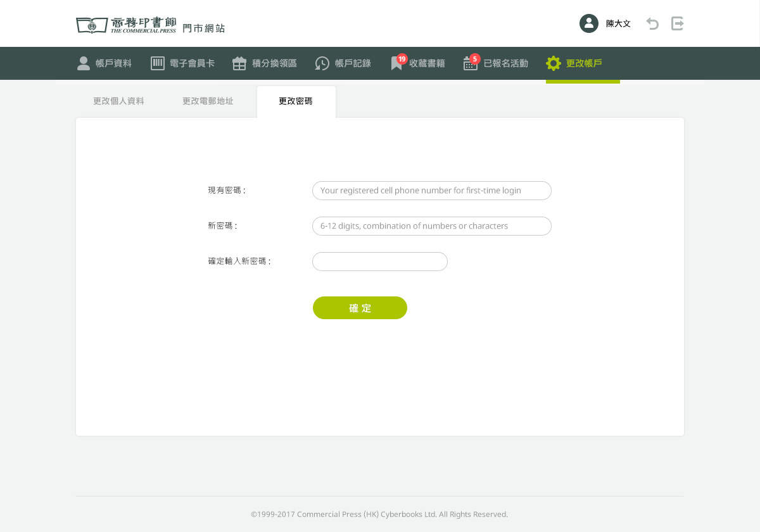This screenshot has height=532, width=760.
Task: Focus the 新密碼 input field
Action: [431, 226]
